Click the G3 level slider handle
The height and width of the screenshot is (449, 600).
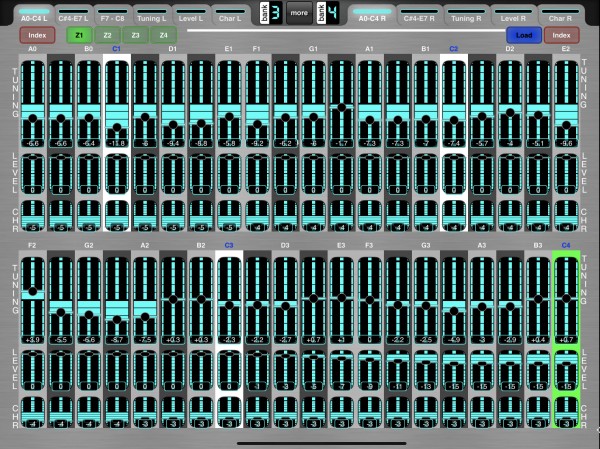pyautogui.click(x=426, y=362)
